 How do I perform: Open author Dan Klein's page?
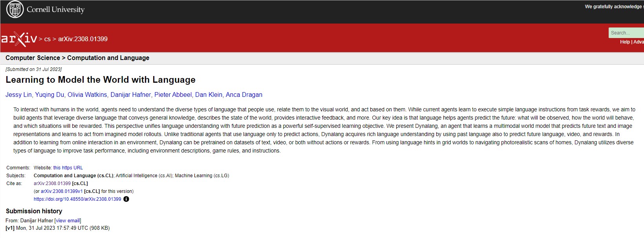tap(209, 94)
